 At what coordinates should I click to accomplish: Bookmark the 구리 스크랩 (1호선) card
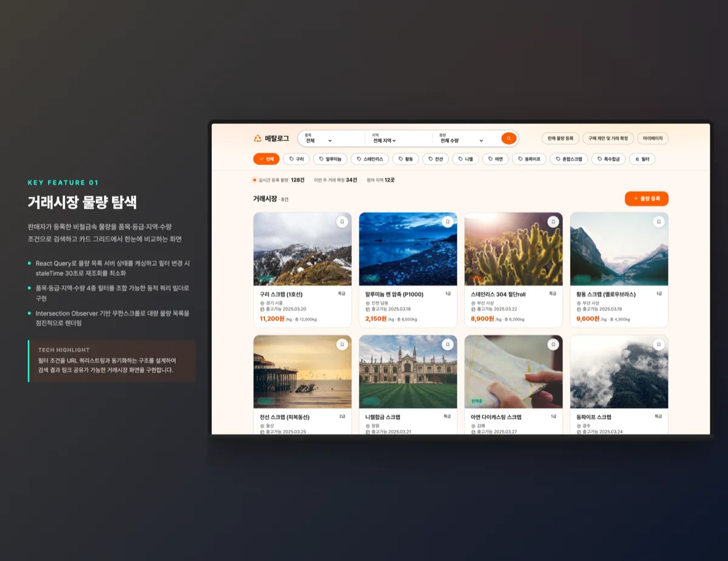[x=342, y=222]
